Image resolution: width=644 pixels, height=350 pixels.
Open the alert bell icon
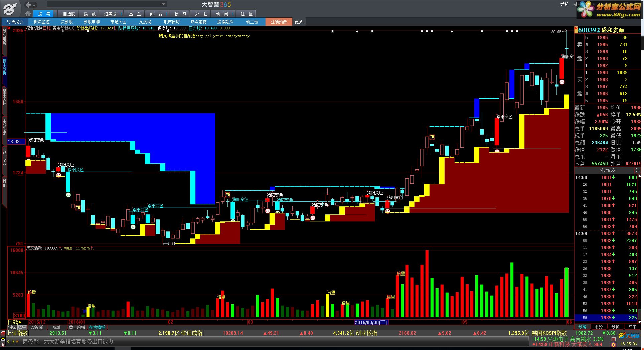coord(3,345)
